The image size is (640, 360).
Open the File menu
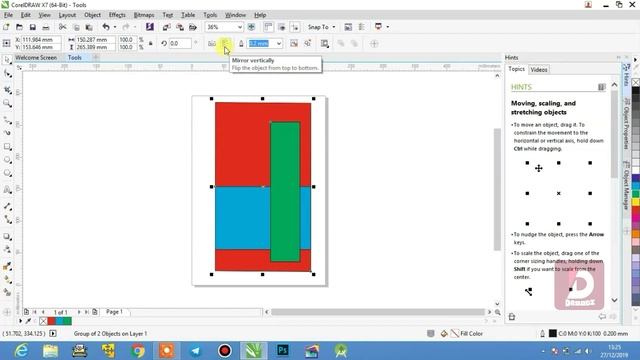point(8,15)
